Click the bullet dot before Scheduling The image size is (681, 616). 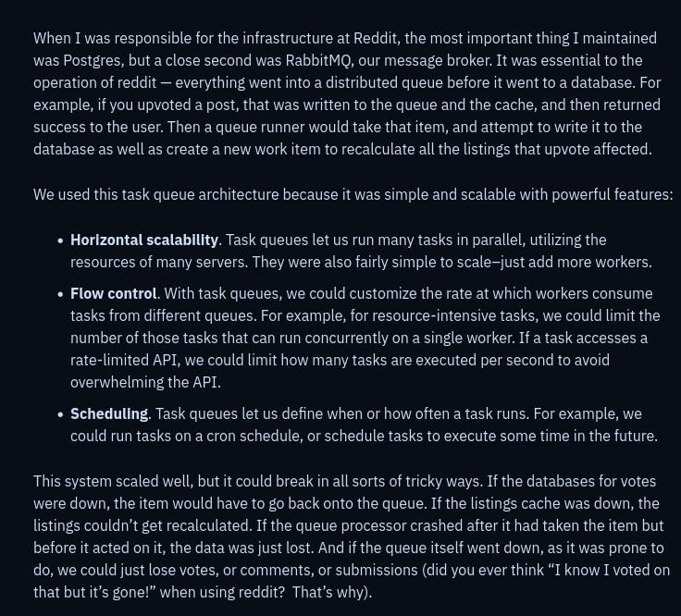(60, 414)
